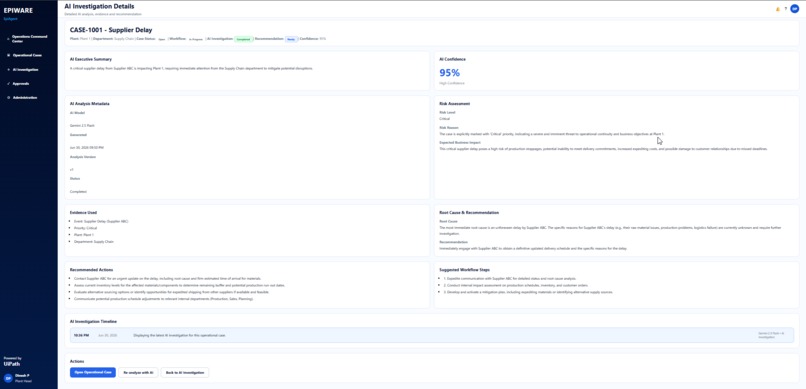Click the Recommendation Ready badge
The height and width of the screenshot is (389, 806).
tap(291, 39)
